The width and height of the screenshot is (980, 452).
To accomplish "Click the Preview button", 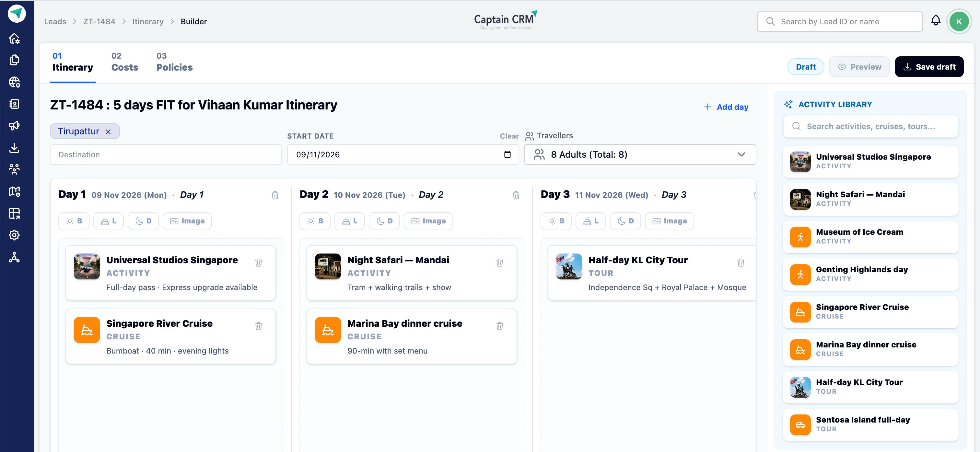I will click(859, 67).
